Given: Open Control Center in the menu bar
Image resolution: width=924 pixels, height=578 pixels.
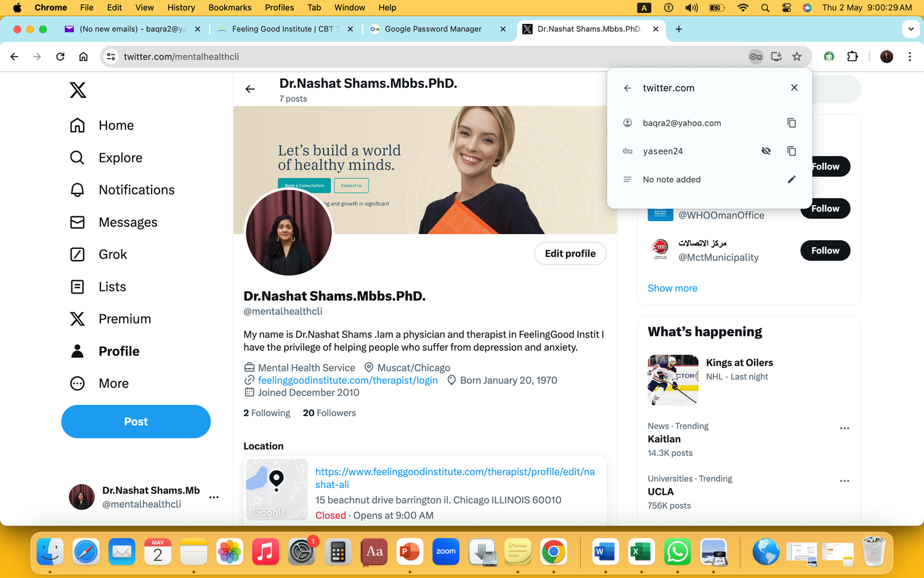Looking at the screenshot, I should pyautogui.click(x=787, y=7).
